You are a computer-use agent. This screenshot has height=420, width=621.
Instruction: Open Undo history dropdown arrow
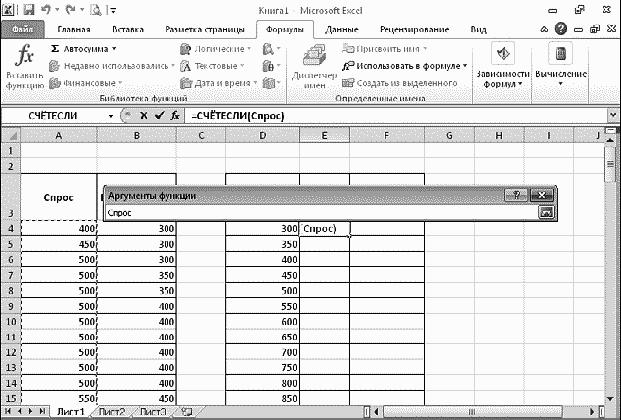[57, 10]
